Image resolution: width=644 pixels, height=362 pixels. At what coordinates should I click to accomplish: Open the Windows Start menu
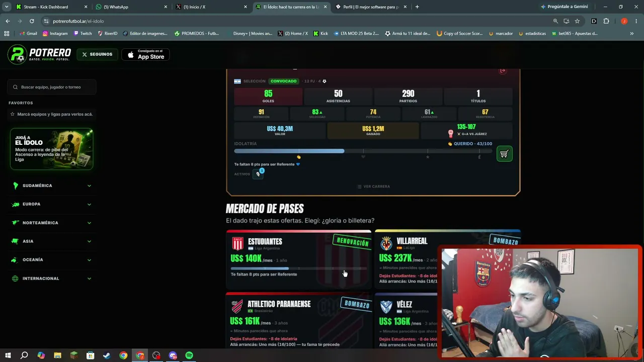tap(8, 355)
